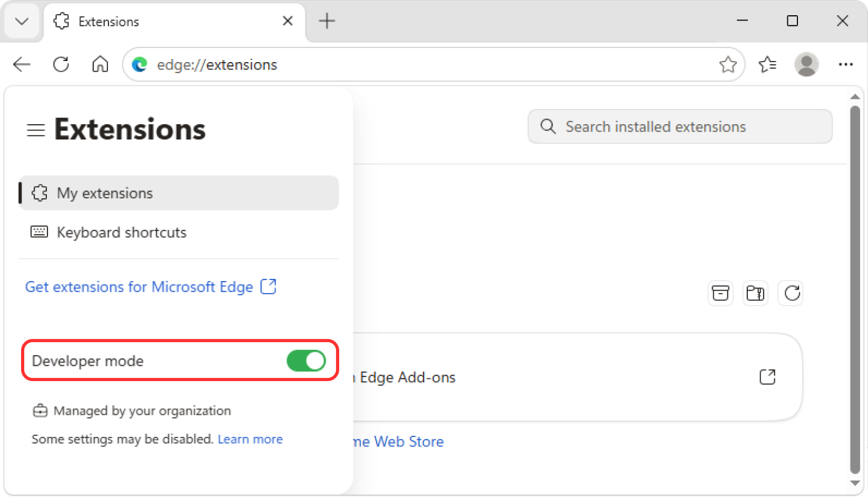Click the Load unpacked folder icon
Viewport: 868px width, 499px height.
click(755, 293)
